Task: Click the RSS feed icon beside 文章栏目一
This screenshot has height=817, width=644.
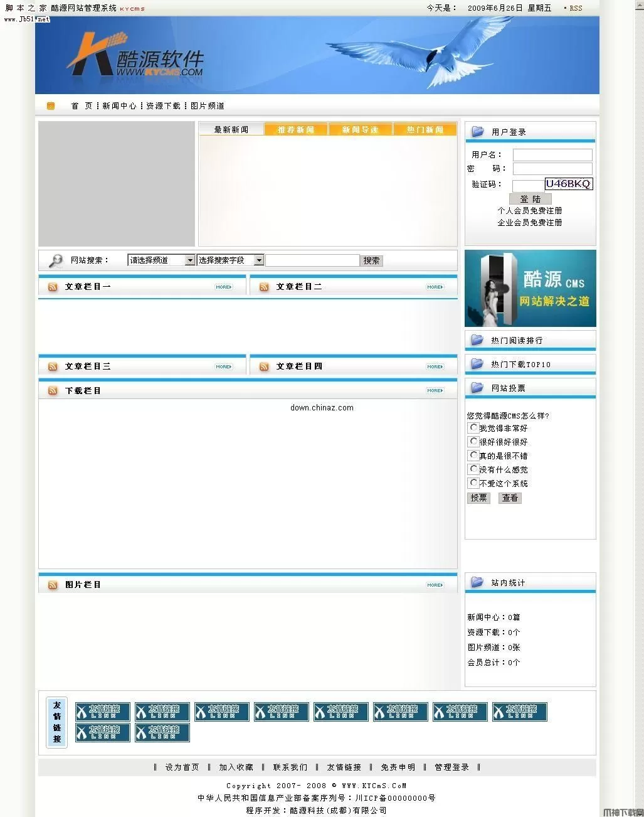Action: coord(52,286)
